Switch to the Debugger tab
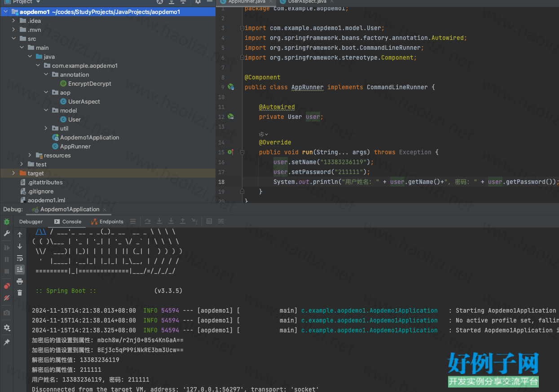Screen dimensions: 559x392 point(31,222)
